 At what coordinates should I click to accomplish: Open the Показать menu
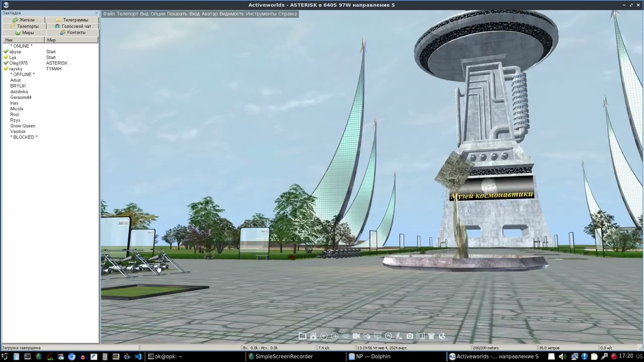tap(177, 14)
